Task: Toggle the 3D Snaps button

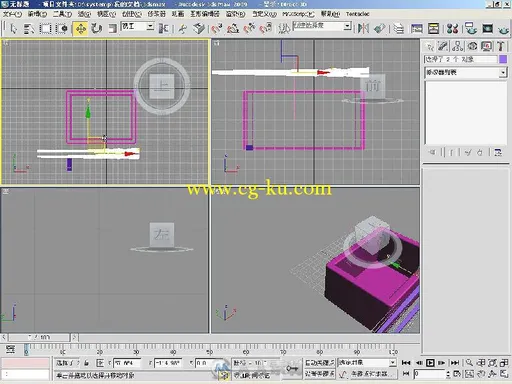Action: coord(217,29)
